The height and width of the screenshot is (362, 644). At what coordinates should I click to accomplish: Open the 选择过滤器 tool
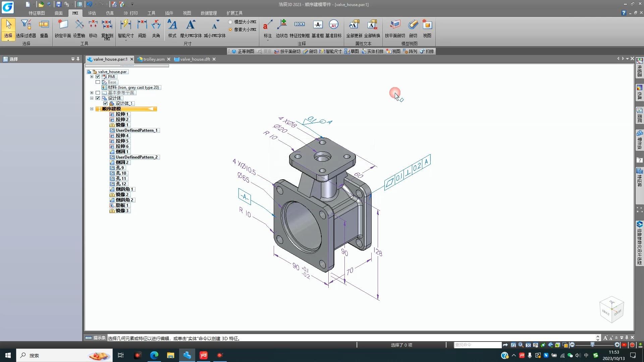(26, 28)
